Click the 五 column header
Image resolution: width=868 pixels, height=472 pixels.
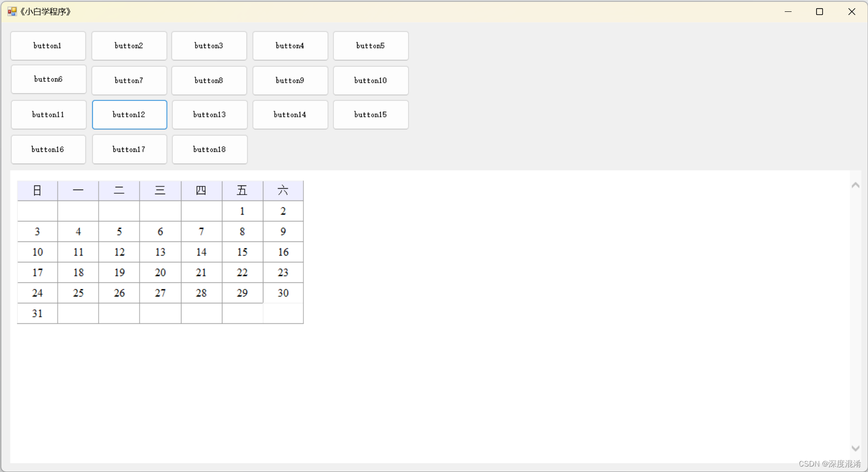coord(242,191)
